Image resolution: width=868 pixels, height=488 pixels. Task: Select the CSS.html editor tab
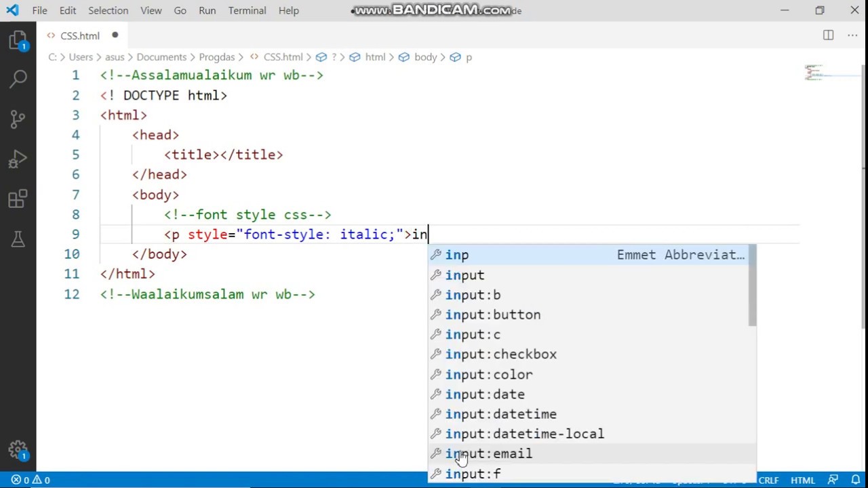click(80, 35)
